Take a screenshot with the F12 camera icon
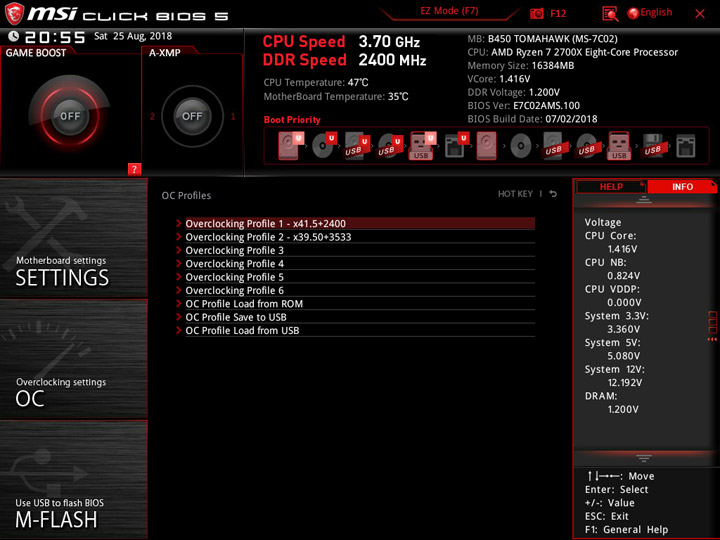 click(x=537, y=13)
